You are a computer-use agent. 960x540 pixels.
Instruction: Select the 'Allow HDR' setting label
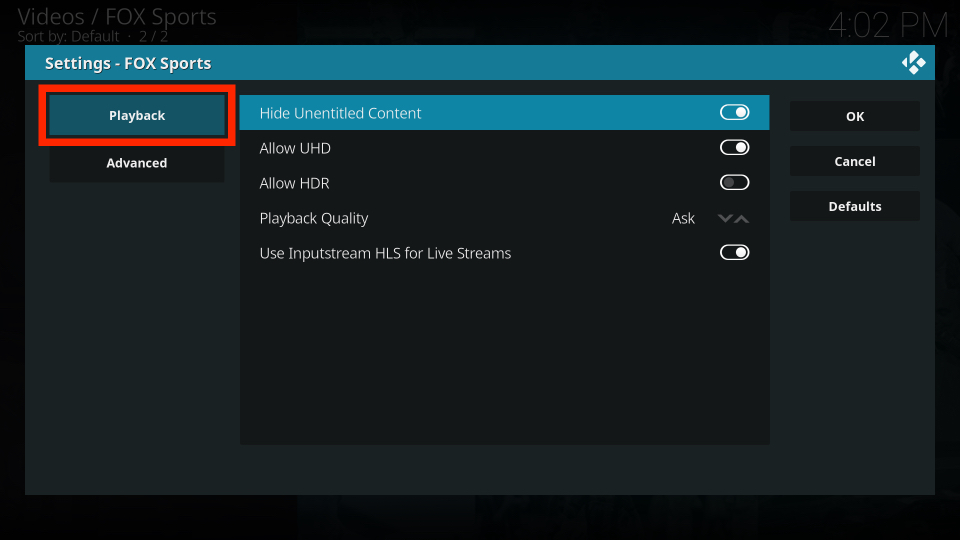coord(294,183)
